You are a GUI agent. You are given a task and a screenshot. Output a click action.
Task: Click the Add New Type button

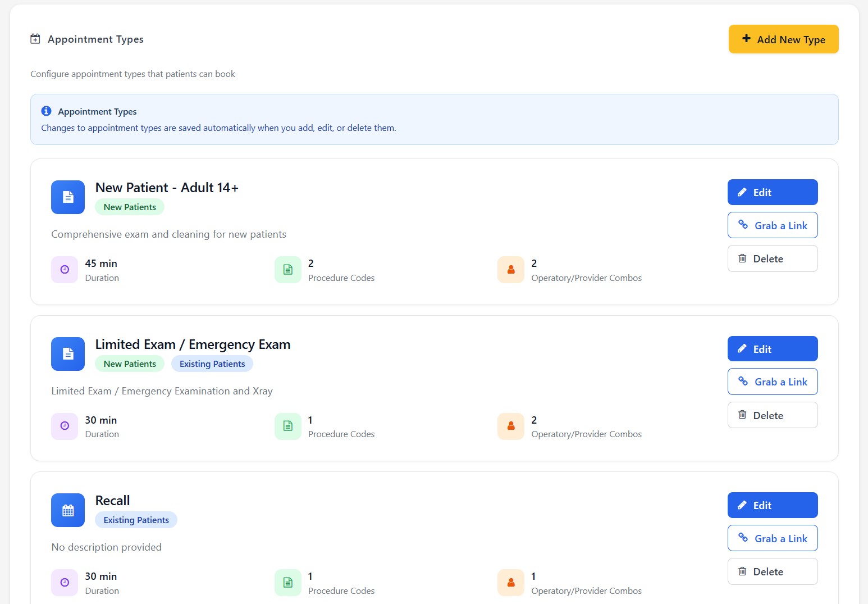click(783, 39)
